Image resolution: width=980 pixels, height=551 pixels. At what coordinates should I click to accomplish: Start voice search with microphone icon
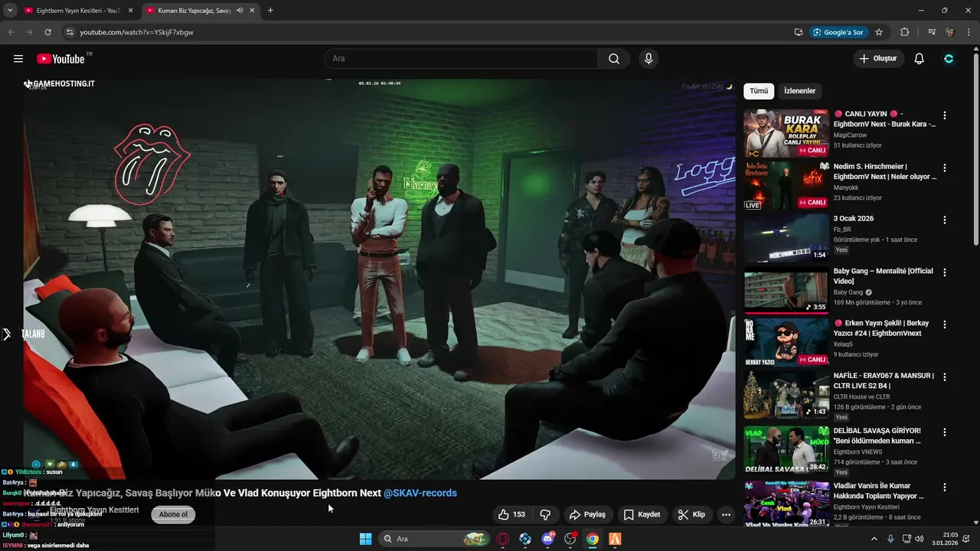click(648, 59)
